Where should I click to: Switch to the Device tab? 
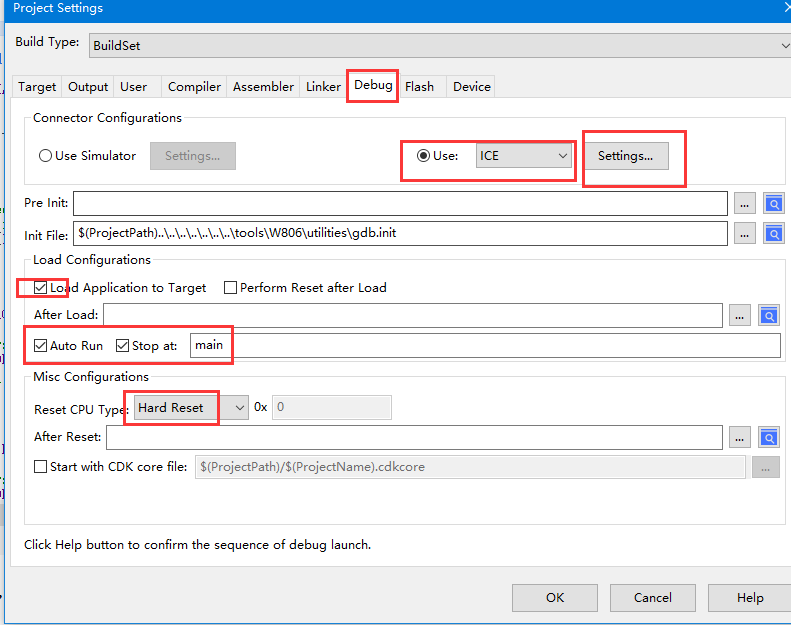point(472,87)
